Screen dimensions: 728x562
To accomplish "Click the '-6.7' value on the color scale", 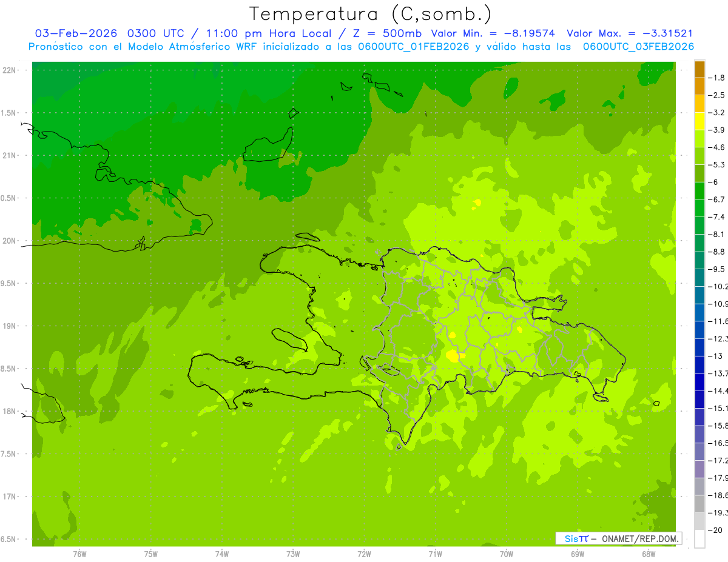I will pos(717,199).
